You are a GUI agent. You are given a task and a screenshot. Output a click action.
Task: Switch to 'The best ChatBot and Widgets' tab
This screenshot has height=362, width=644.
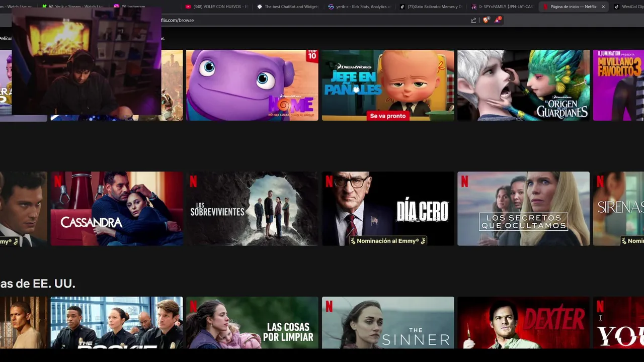288,7
